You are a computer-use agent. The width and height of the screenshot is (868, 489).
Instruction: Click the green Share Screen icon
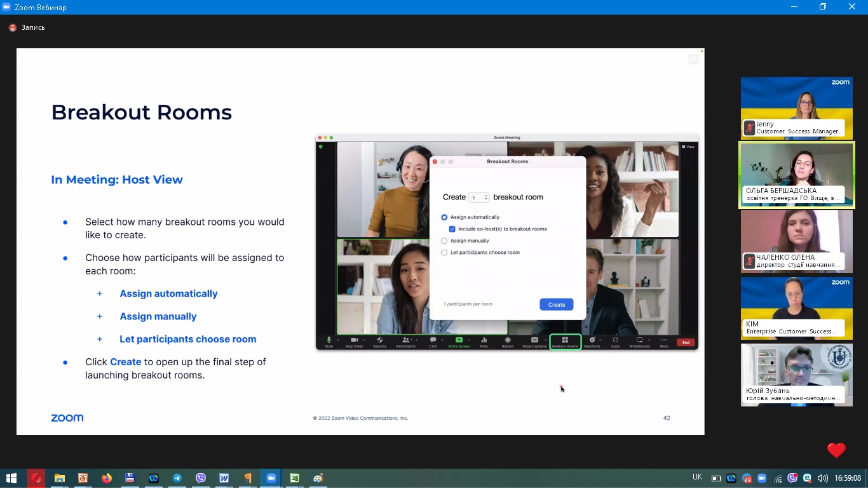(459, 340)
